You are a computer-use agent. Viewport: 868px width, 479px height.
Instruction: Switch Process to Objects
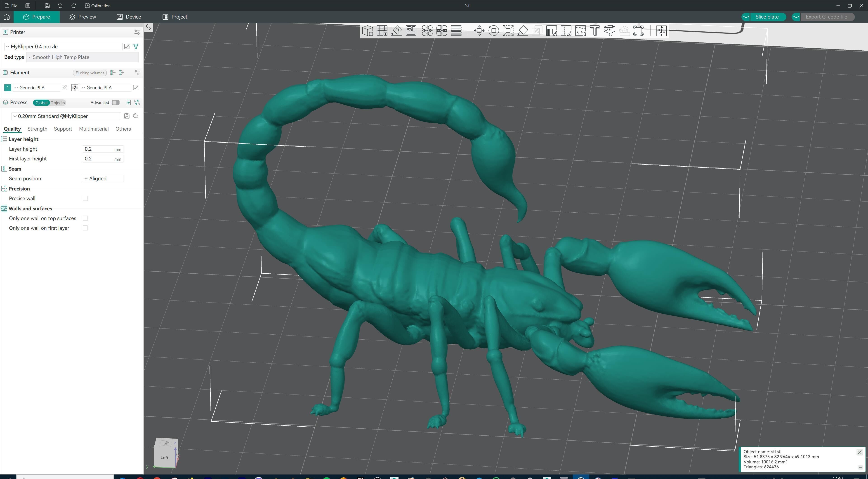pyautogui.click(x=57, y=103)
